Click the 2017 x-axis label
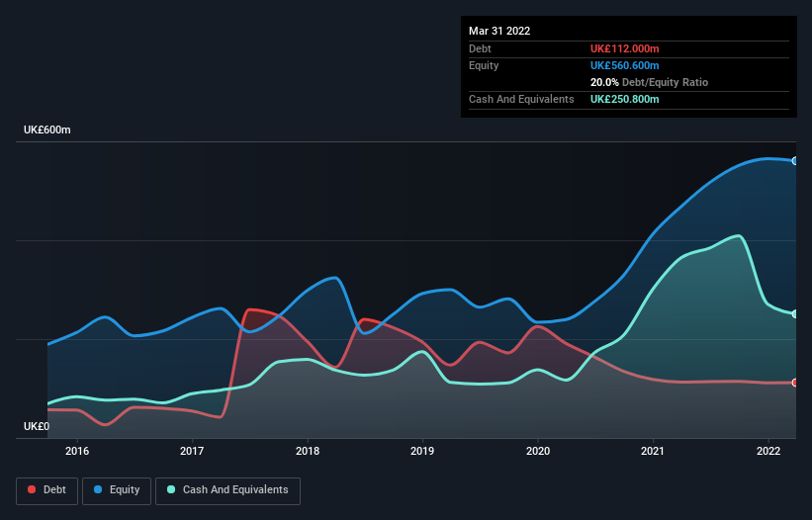Screen dimensions: 812x520 point(192,451)
